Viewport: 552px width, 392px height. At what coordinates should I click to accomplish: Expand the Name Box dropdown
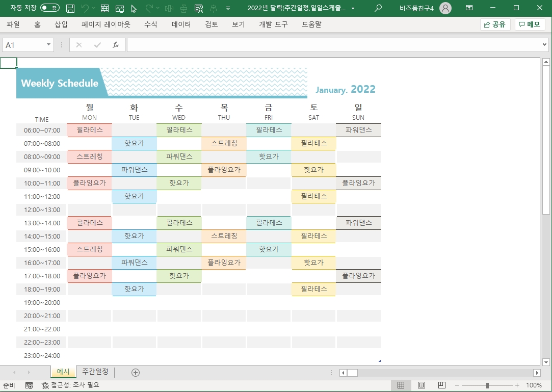[x=49, y=45]
